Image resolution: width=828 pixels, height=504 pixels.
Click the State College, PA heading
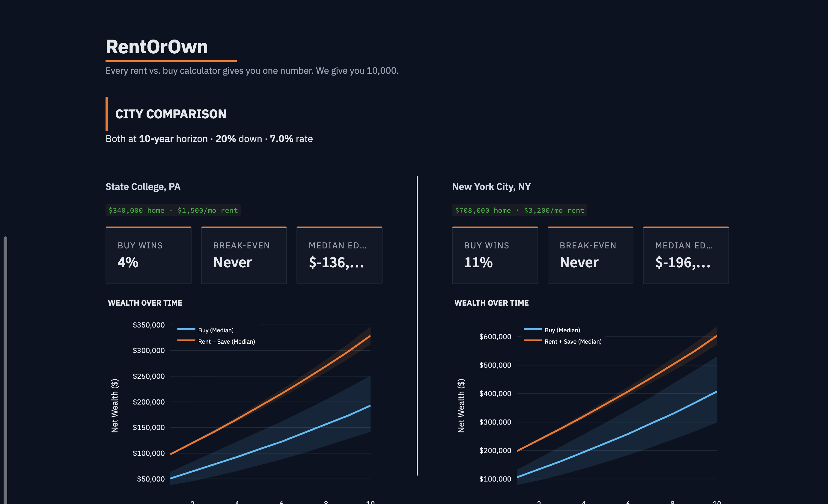click(143, 187)
